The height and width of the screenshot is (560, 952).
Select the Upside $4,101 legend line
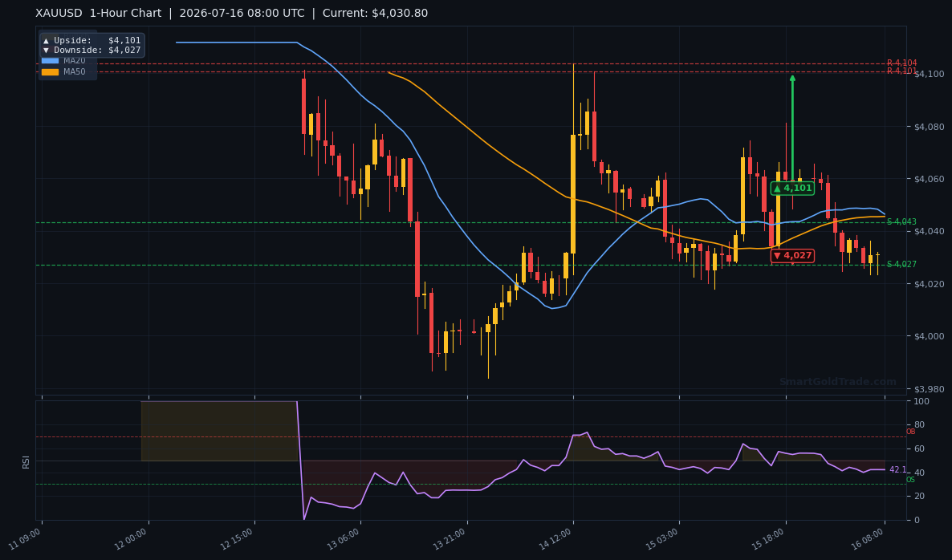pos(92,41)
